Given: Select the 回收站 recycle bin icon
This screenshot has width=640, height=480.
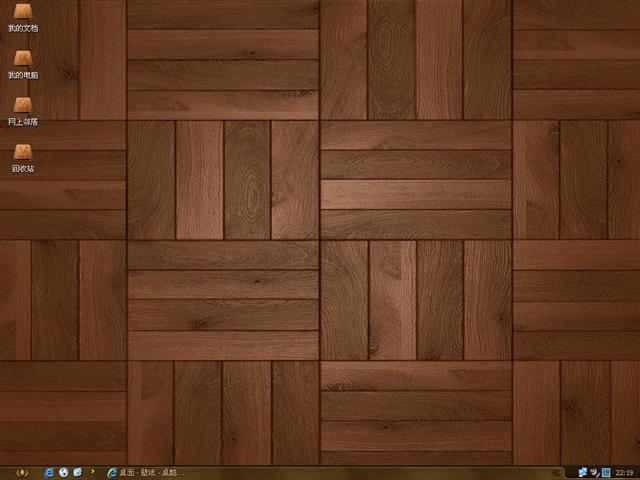Looking at the screenshot, I should point(23,158).
